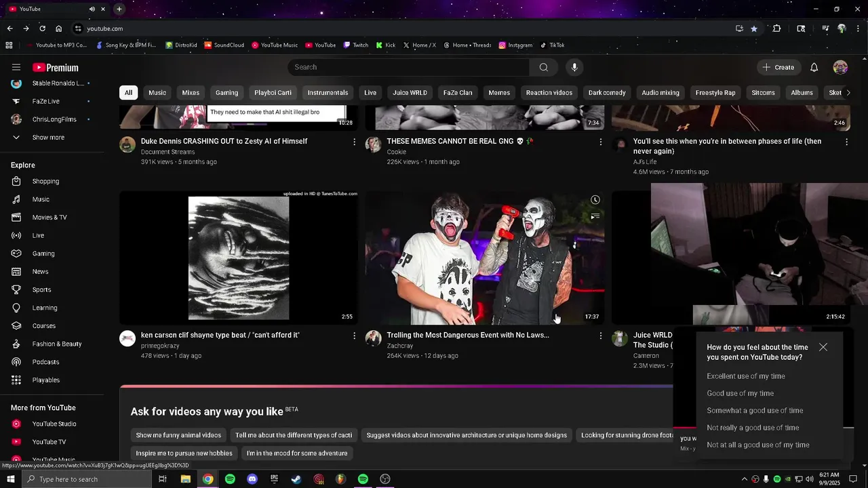Open Spotify from the Windows taskbar
The image size is (868, 488).
(230, 479)
